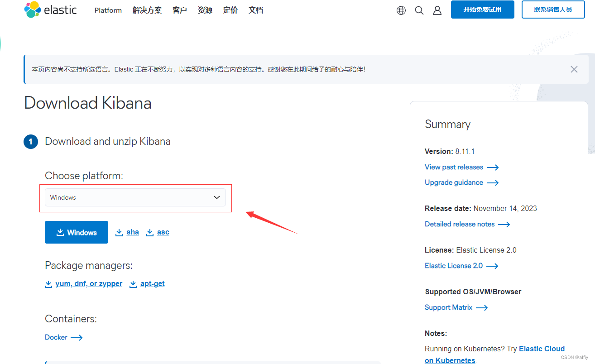
Task: Click the Package managers heading
Action: click(89, 266)
